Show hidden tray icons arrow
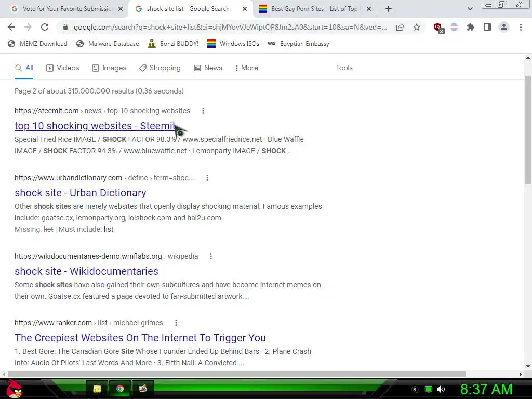The width and height of the screenshot is (532, 399). [415, 390]
